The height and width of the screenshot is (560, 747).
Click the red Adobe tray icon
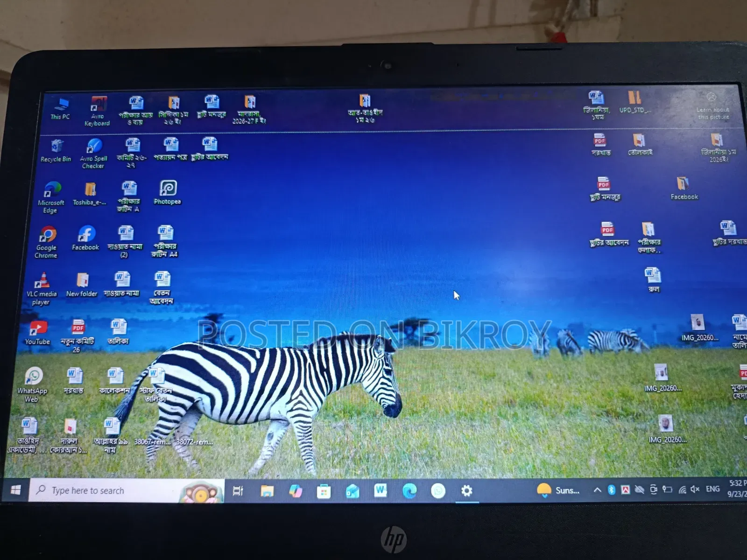(x=625, y=490)
